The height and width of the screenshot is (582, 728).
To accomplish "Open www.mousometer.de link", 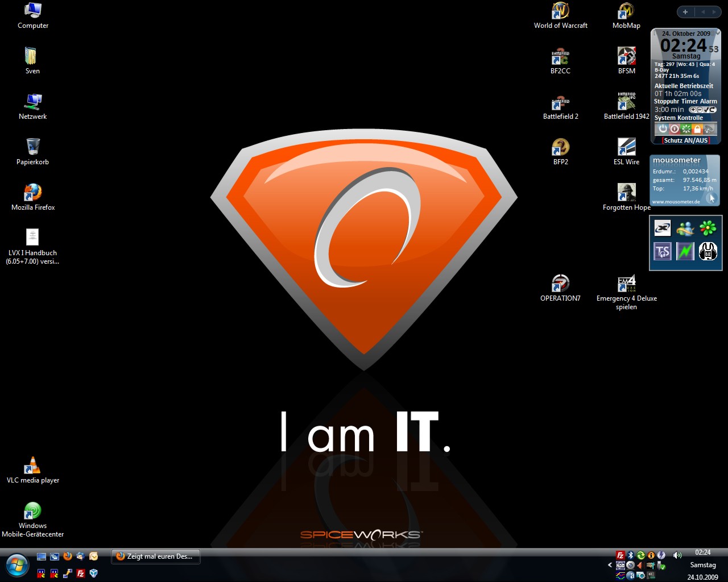I will (x=676, y=202).
